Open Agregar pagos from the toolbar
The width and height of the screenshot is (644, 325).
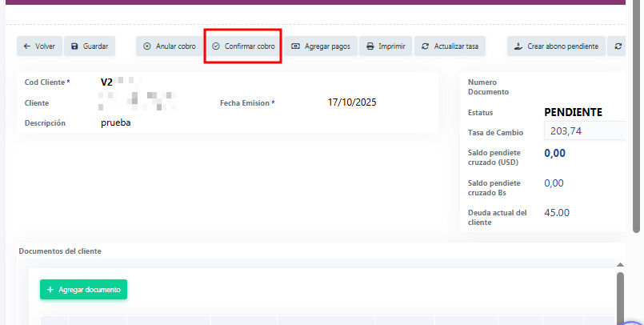[320, 46]
